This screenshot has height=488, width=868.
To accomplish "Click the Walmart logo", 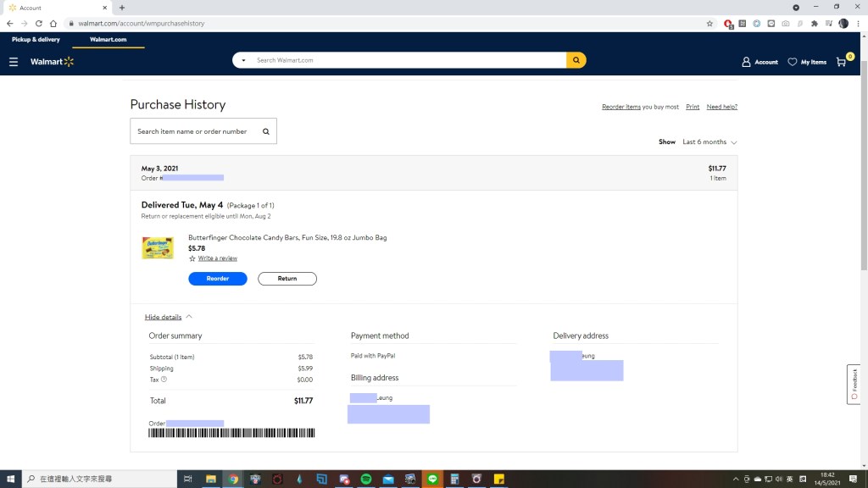I will point(52,62).
